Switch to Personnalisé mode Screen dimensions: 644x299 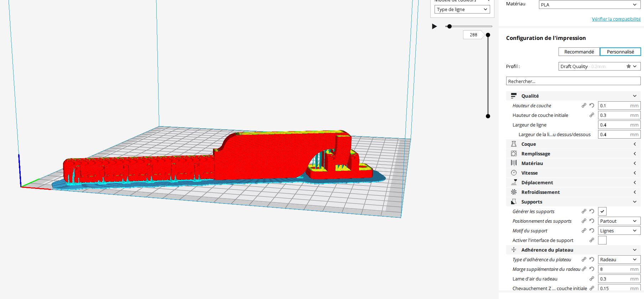click(x=620, y=52)
